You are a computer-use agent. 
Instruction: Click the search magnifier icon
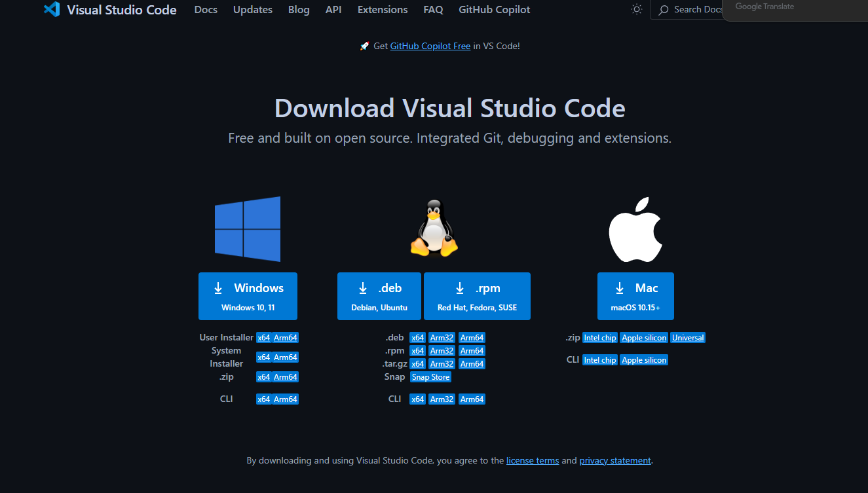(664, 10)
